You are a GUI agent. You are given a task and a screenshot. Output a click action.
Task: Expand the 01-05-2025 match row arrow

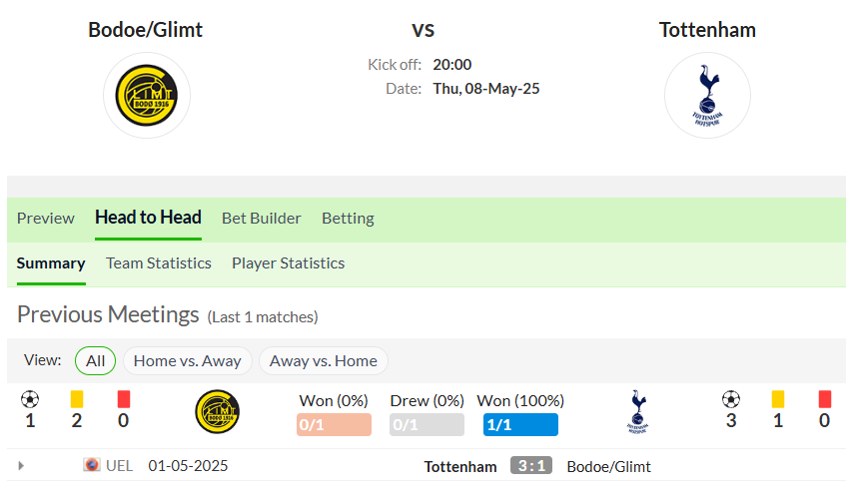point(21,465)
